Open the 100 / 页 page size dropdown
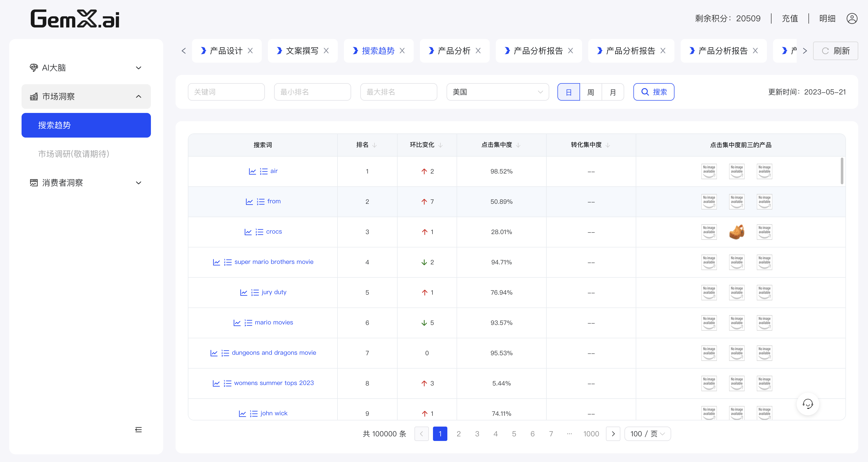The width and height of the screenshot is (868, 462). tap(648, 434)
